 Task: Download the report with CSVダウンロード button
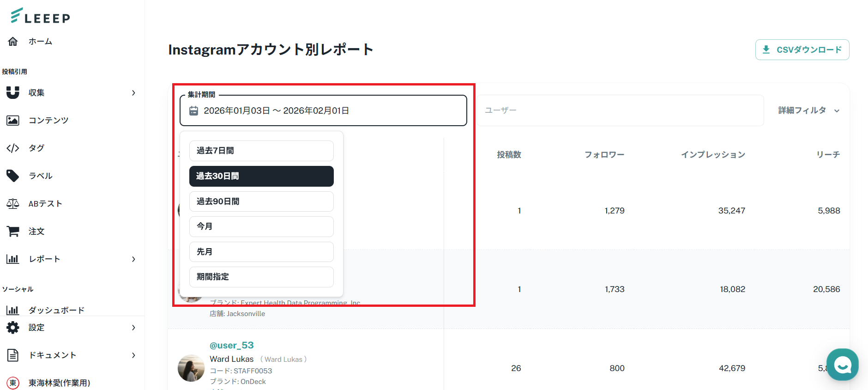[x=802, y=50]
